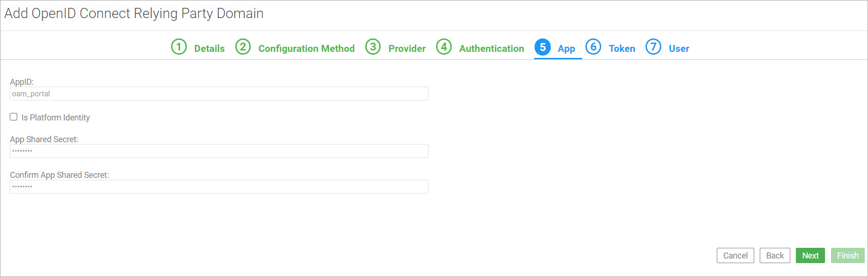Click the AppID input field
Screen dimensions: 868x277
pos(219,94)
